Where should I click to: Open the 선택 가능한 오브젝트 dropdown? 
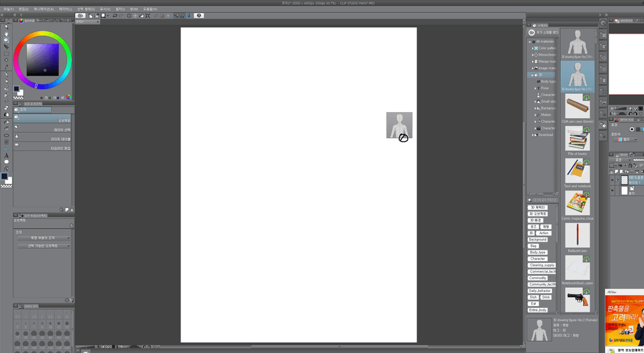44,246
